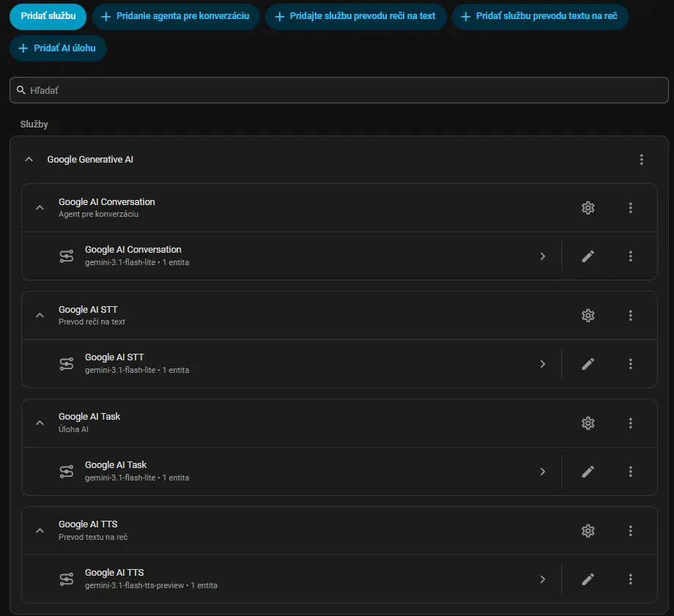Open the Google AI TTS entry chevron

542,579
